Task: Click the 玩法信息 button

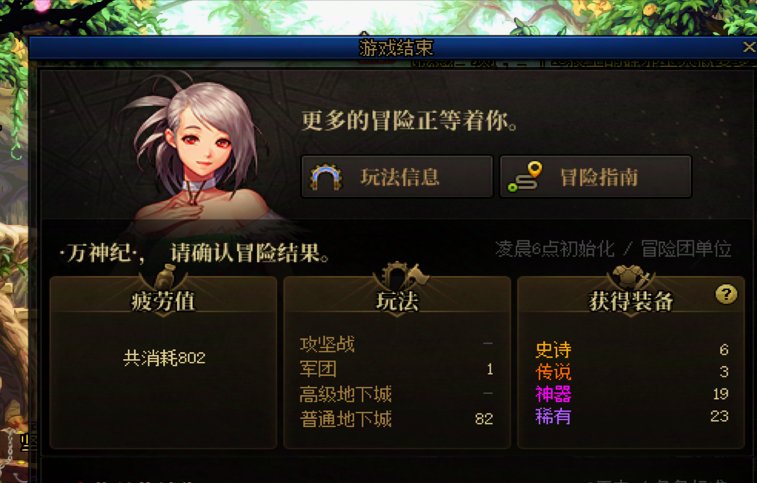Action: point(397,176)
